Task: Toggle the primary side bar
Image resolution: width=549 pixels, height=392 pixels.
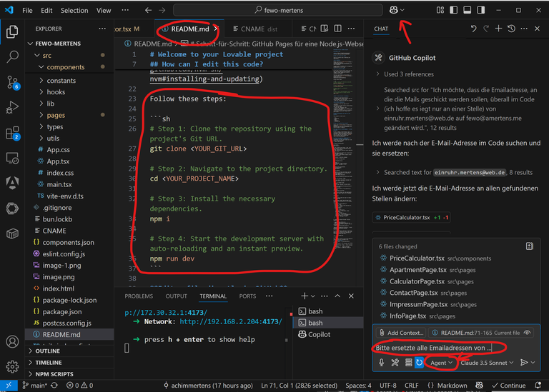Action: [454, 10]
